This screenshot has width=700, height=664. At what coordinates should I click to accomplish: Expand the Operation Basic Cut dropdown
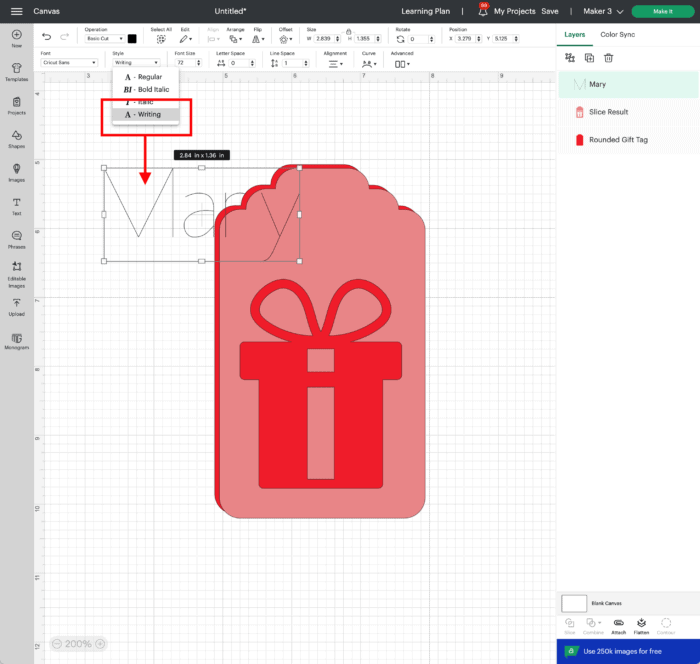pyautogui.click(x=104, y=39)
